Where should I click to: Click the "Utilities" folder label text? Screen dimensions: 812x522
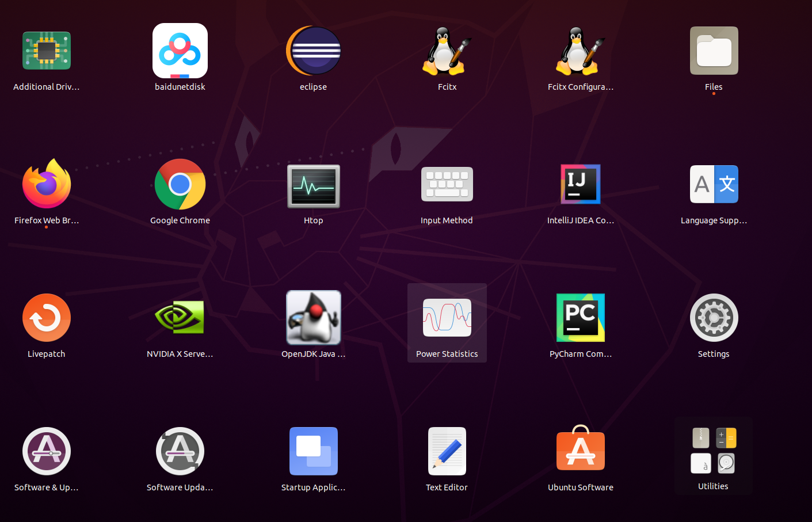point(714,486)
